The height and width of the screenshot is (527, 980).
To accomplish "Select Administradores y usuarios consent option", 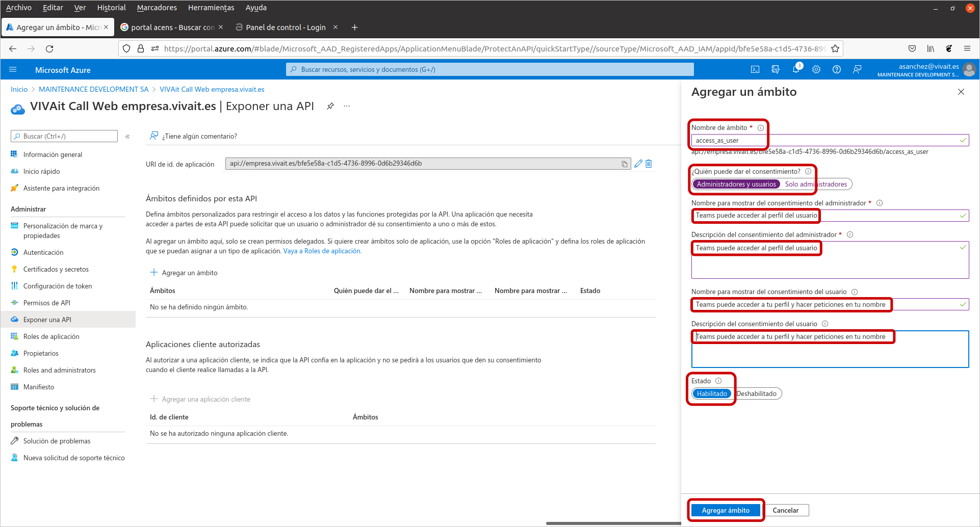I will point(736,185).
